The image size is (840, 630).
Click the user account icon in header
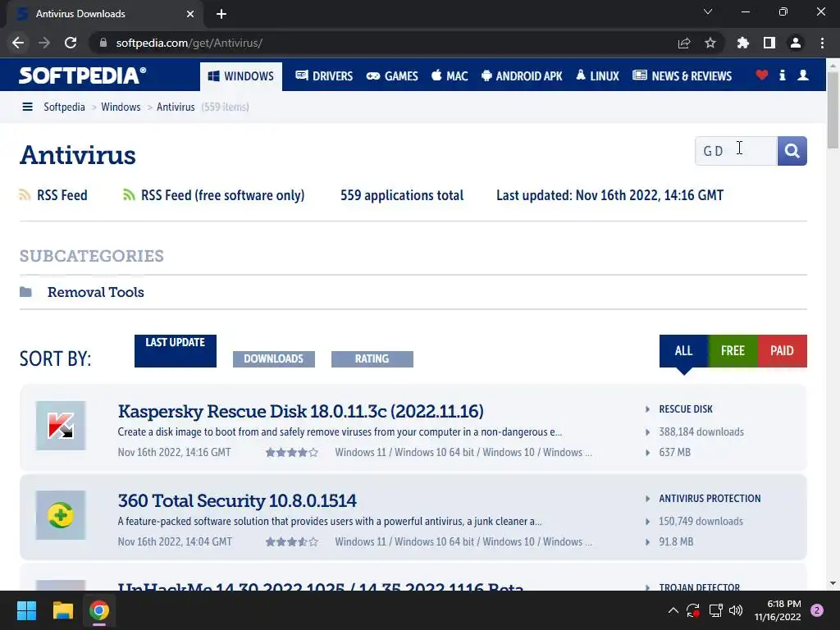click(x=803, y=75)
